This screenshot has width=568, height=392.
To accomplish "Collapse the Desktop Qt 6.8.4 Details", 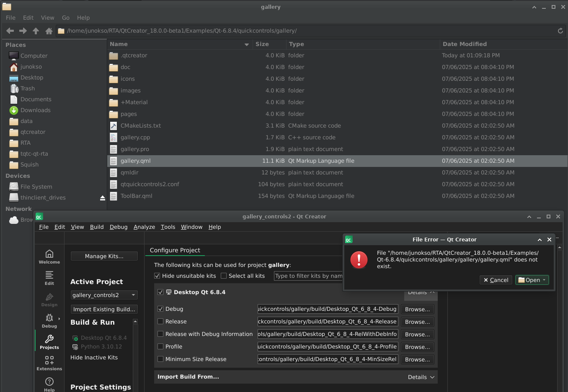I will pyautogui.click(x=421, y=292).
